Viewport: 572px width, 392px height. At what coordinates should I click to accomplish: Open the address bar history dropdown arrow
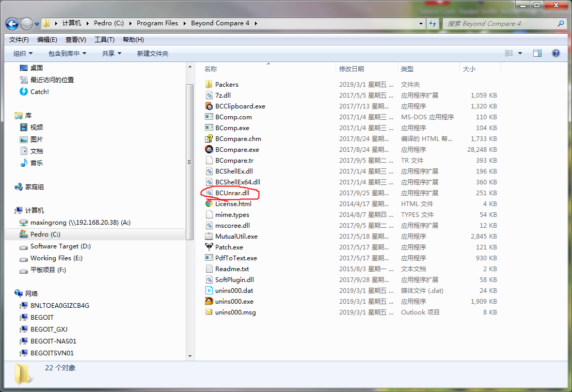tap(421, 23)
